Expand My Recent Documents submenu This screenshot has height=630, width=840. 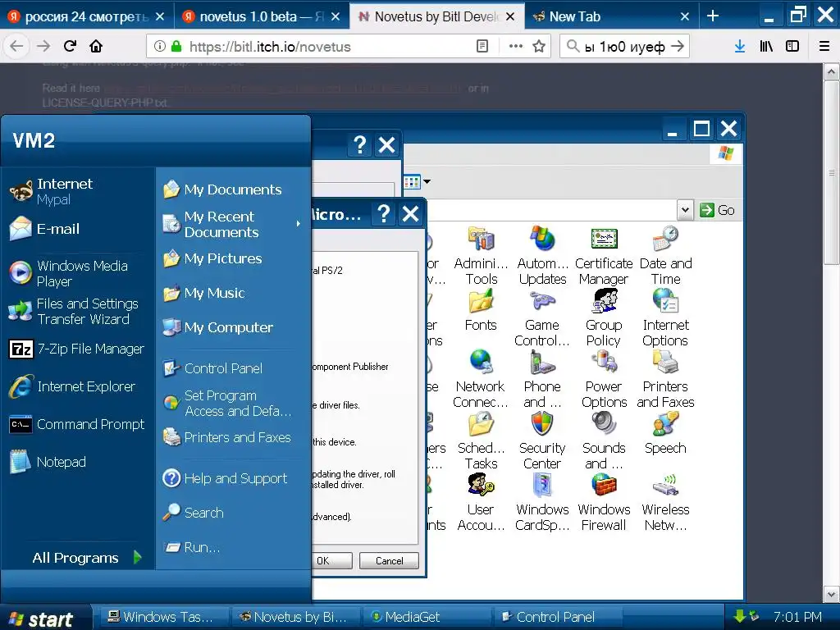(232, 224)
